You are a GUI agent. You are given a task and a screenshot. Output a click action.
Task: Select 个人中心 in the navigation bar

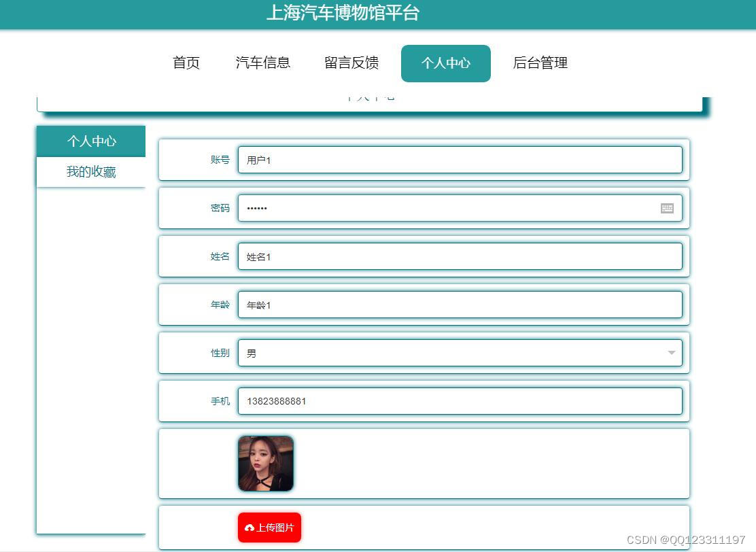click(x=445, y=63)
